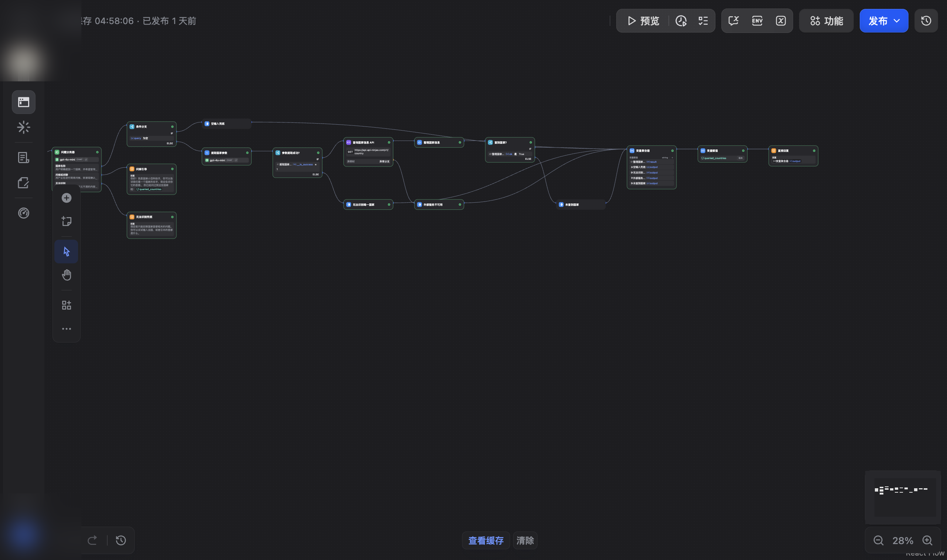The image size is (947, 560).
Task: Select the 外部服务不可用 node
Action: click(439, 205)
